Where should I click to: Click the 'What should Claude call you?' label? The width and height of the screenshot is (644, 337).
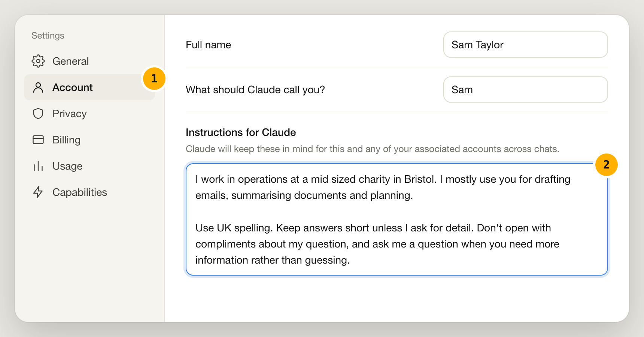[x=255, y=90]
